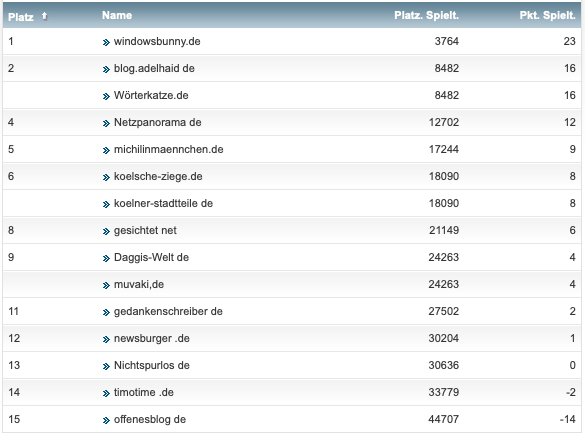Open the muvaki,de link
The image size is (585, 435).
click(x=139, y=284)
